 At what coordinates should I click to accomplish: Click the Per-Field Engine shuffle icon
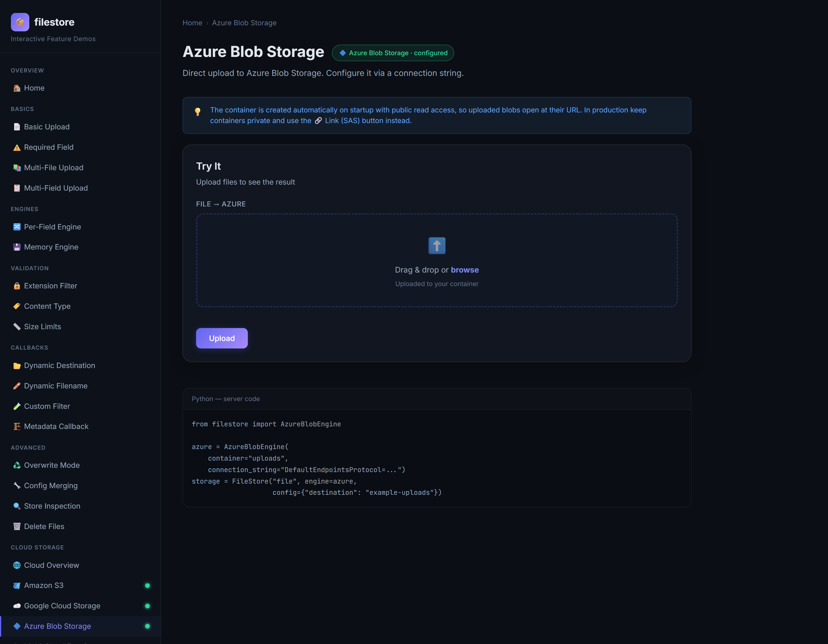coord(17,227)
